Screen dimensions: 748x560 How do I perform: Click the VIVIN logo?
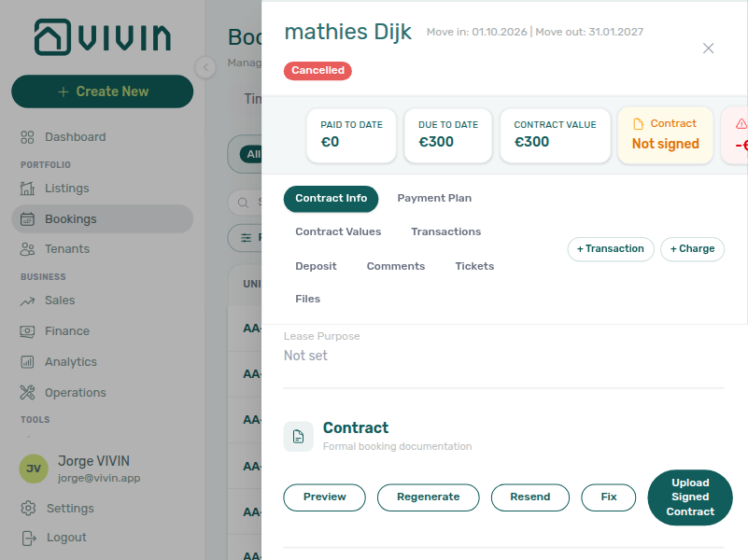(x=102, y=37)
